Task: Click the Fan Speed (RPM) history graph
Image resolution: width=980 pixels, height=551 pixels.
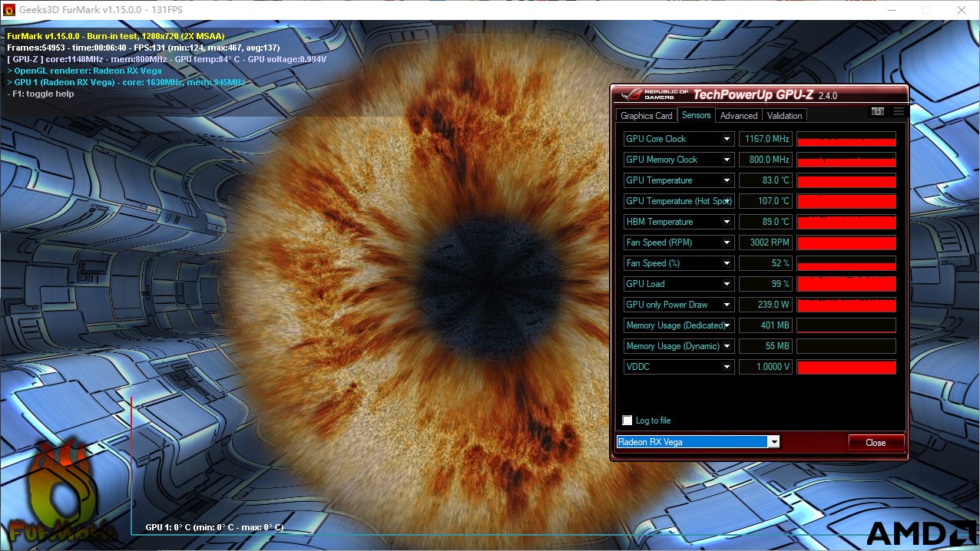Action: [x=846, y=243]
